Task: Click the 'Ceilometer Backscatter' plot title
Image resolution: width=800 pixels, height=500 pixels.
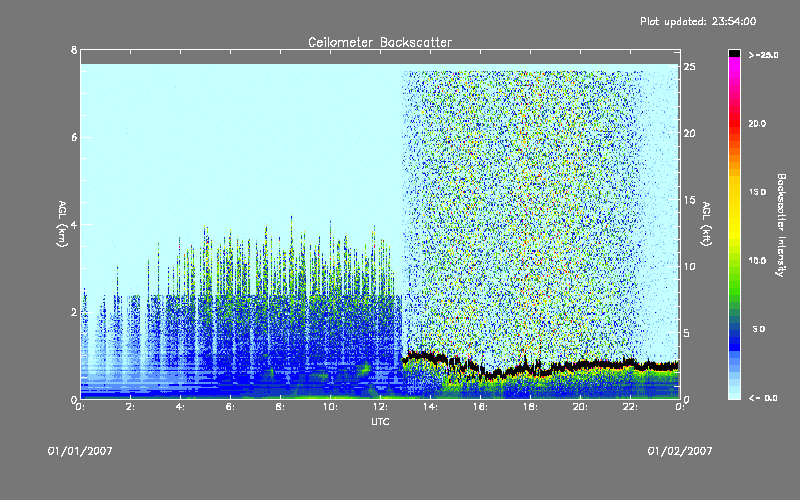Action: [x=380, y=42]
